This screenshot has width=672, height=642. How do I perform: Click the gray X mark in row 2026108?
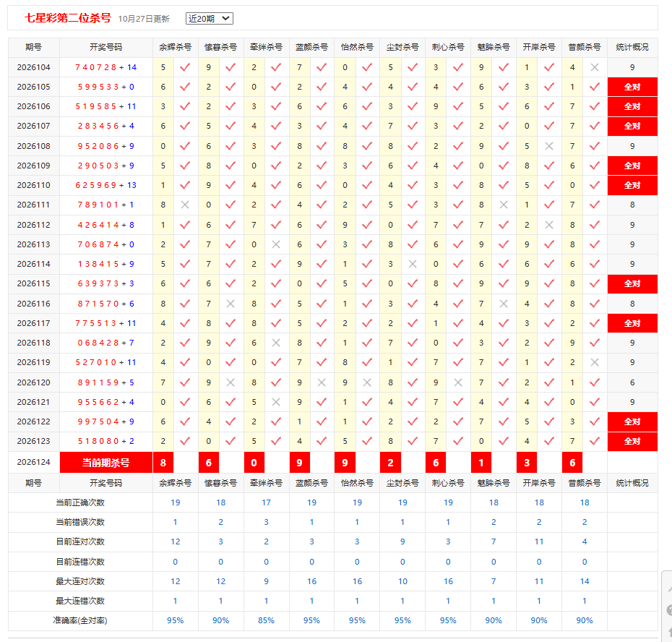549,146
